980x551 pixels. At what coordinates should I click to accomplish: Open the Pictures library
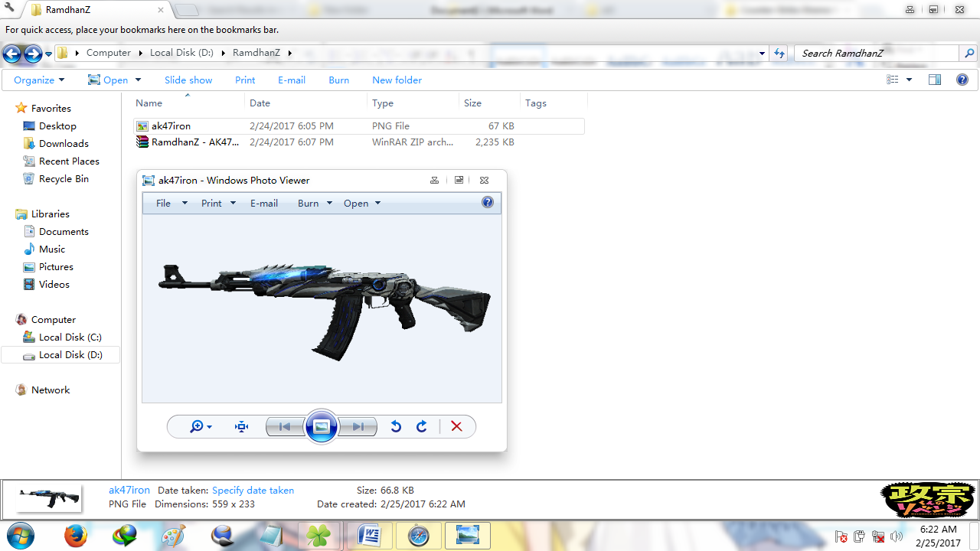[56, 267]
